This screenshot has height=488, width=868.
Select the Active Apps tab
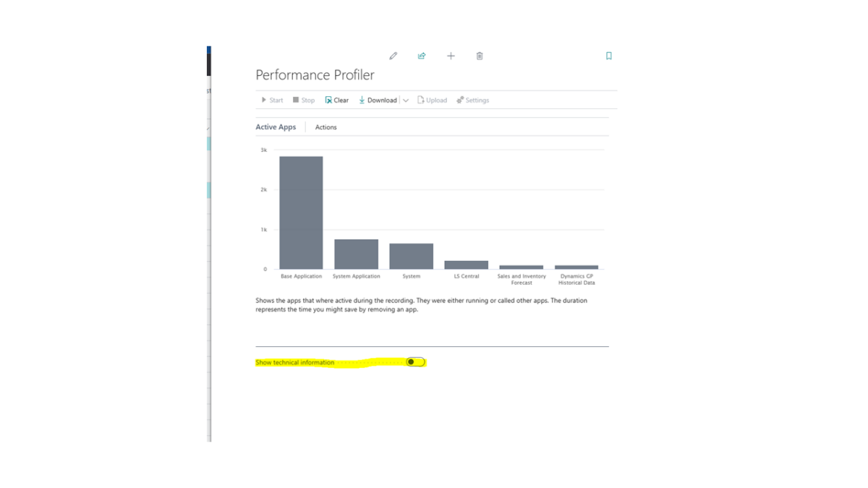275,127
